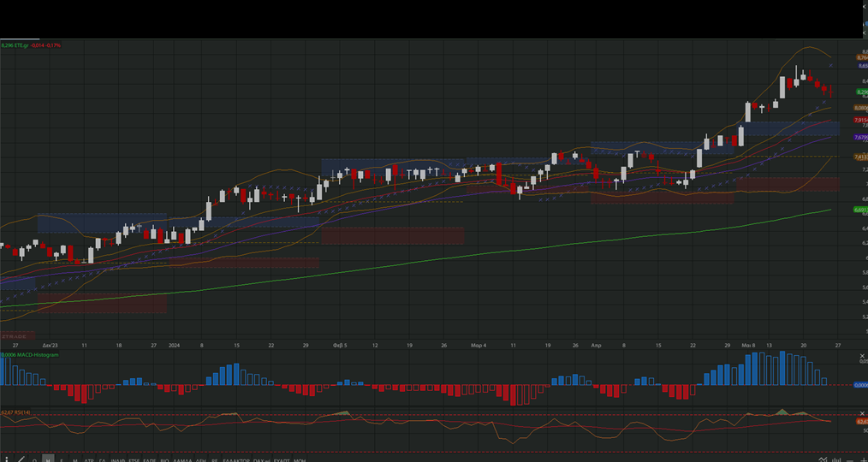The width and height of the screenshot is (868, 462).
Task: Click the 2024 label on time axis
Action: coord(174,346)
